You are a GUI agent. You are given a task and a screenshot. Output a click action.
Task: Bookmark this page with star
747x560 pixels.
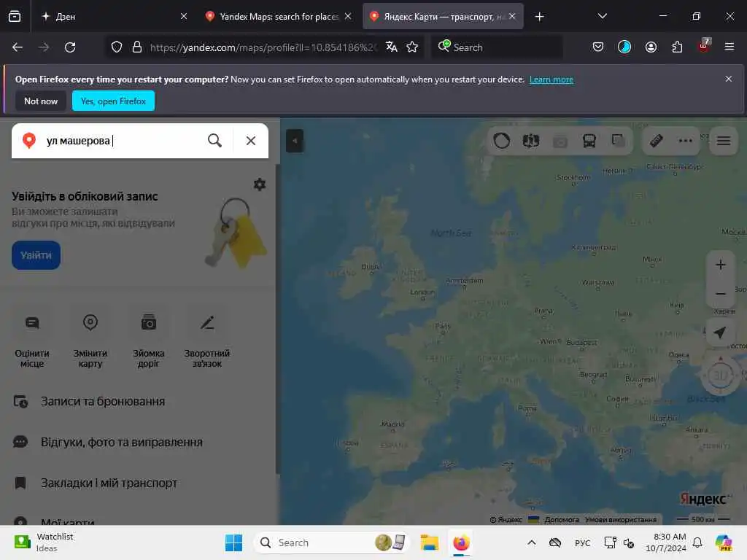(412, 47)
